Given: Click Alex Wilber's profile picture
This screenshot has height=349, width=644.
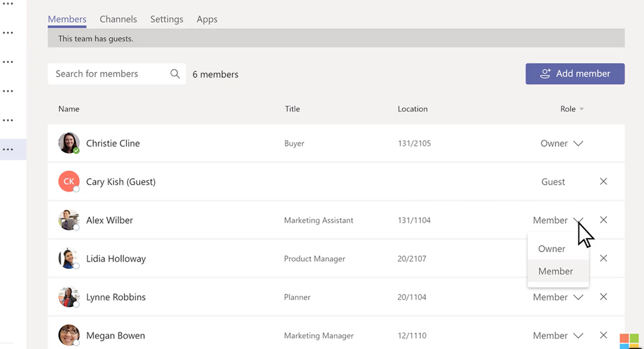Looking at the screenshot, I should 69,220.
